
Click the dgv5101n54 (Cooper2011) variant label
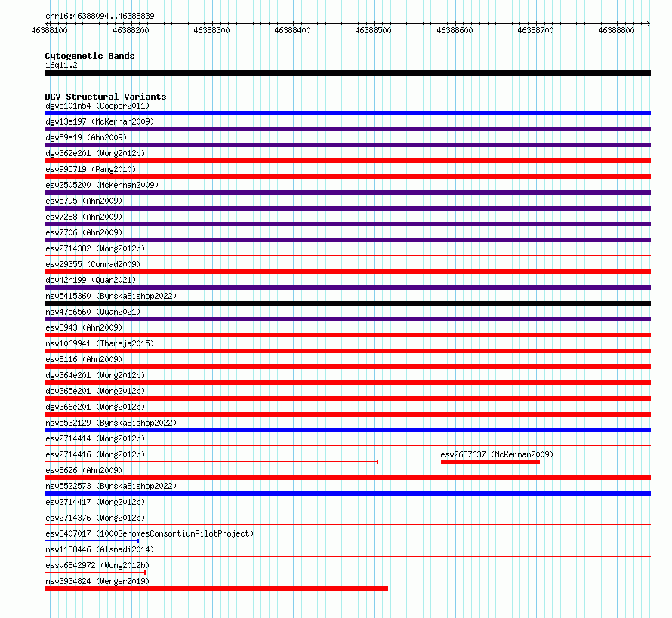pos(97,106)
